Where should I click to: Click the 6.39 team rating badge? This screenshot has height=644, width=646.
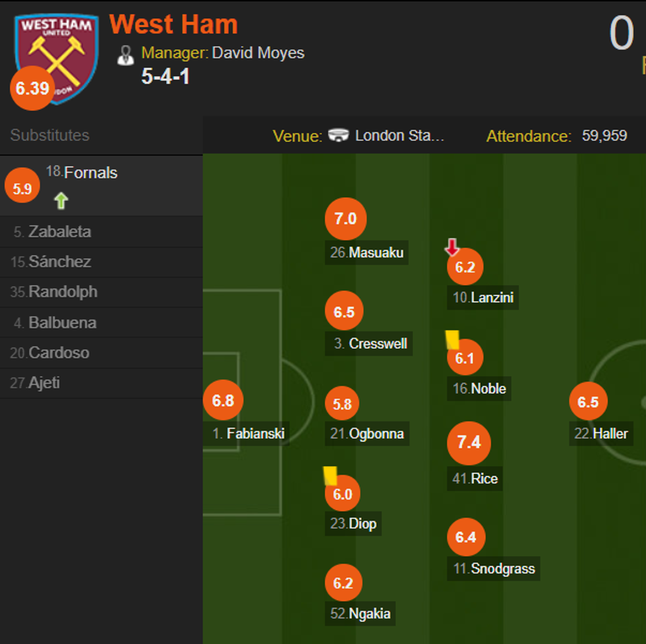32,88
